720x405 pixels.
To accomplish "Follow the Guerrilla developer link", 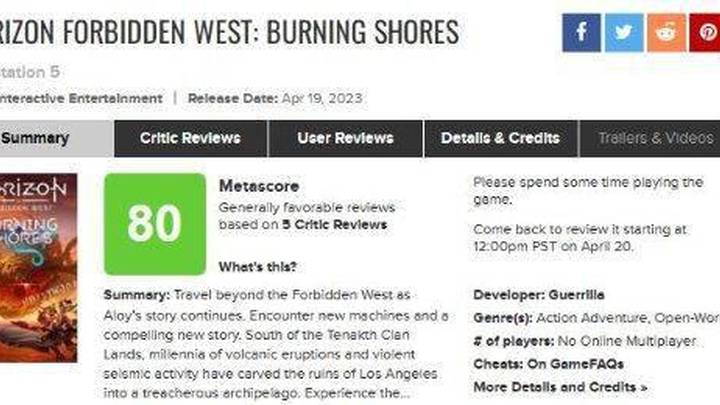I will pyautogui.click(x=576, y=295).
